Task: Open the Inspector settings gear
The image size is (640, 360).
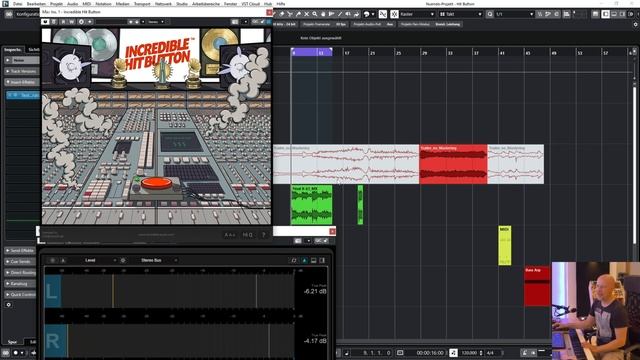Action: point(9,304)
